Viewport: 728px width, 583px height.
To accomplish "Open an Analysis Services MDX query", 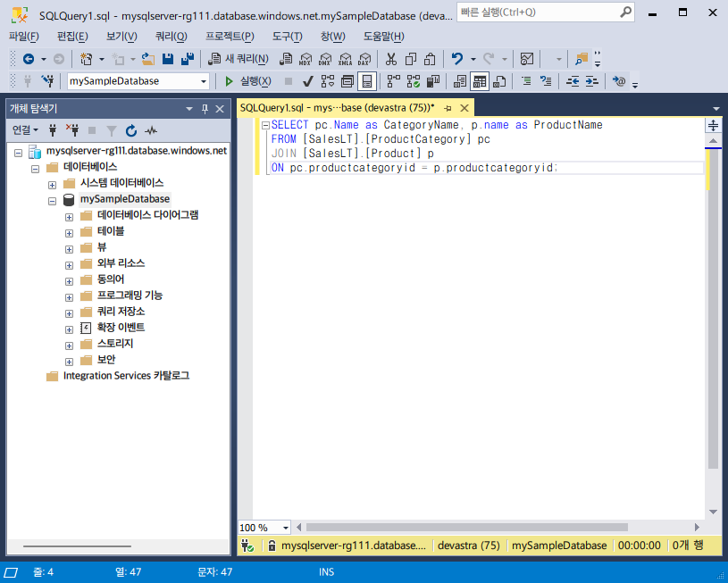I will tap(305, 59).
